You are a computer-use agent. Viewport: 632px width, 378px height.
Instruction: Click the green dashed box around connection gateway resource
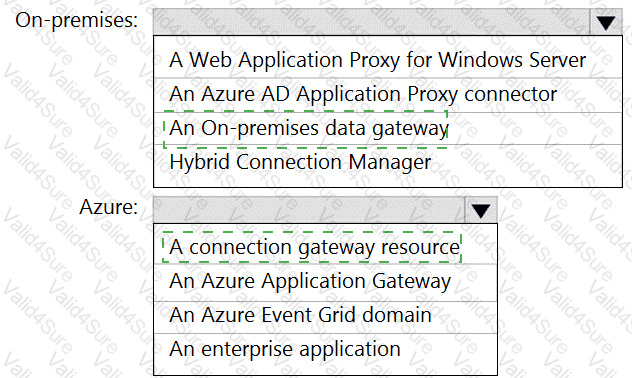click(312, 247)
